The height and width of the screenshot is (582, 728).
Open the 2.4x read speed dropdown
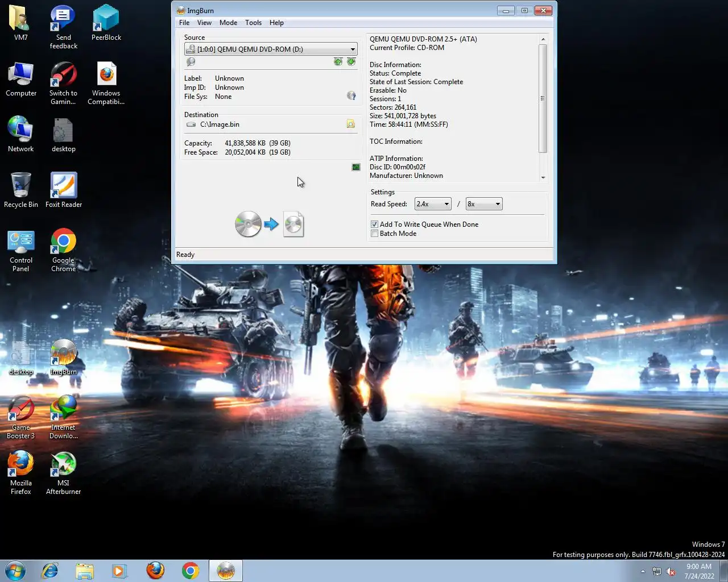pyautogui.click(x=433, y=203)
